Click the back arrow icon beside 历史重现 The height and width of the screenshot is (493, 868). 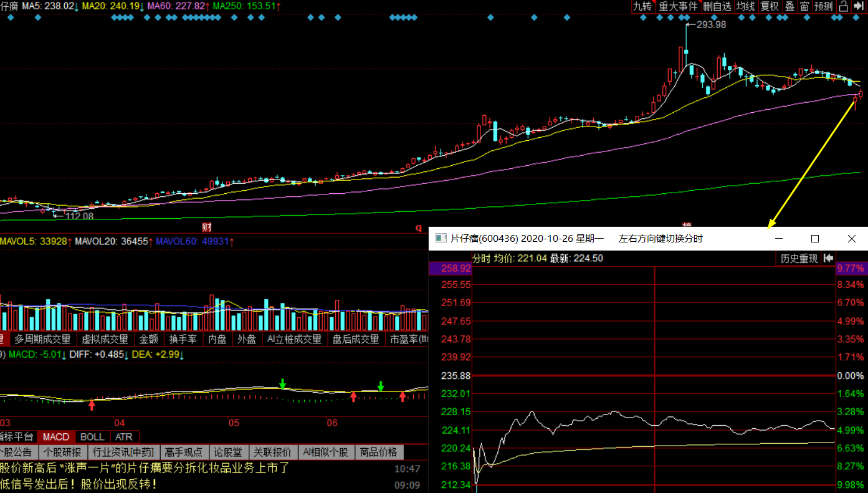[828, 258]
